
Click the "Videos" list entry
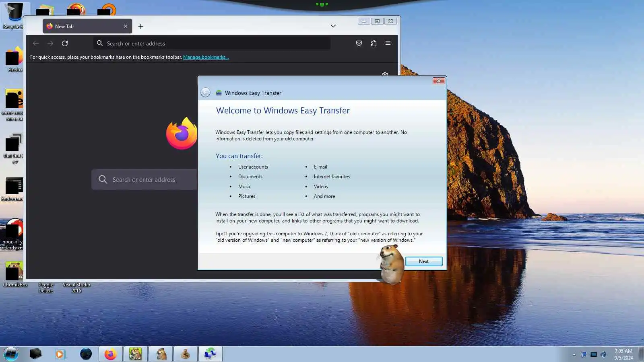(321, 187)
